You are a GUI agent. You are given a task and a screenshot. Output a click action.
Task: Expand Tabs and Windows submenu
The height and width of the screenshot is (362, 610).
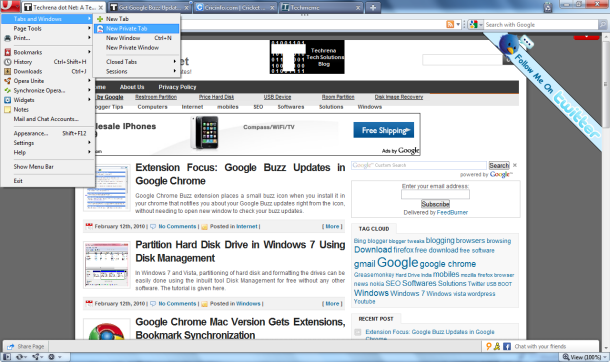click(47, 19)
